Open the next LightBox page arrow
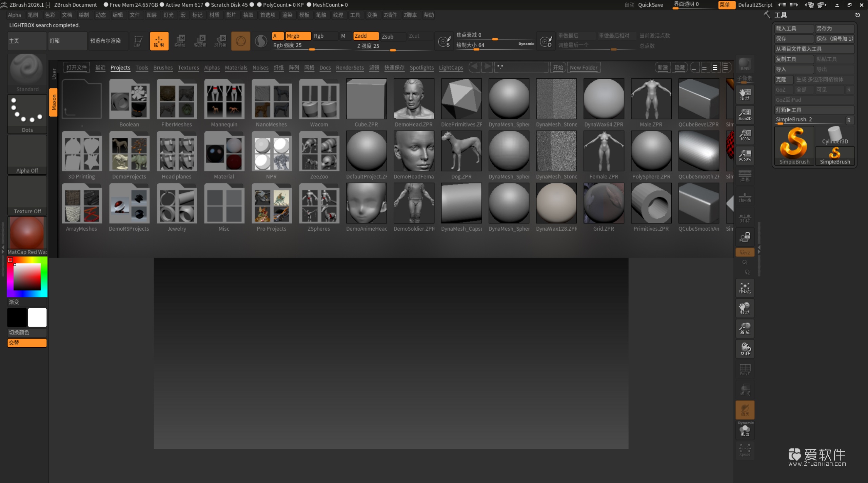The image size is (868, 483). pos(487,67)
